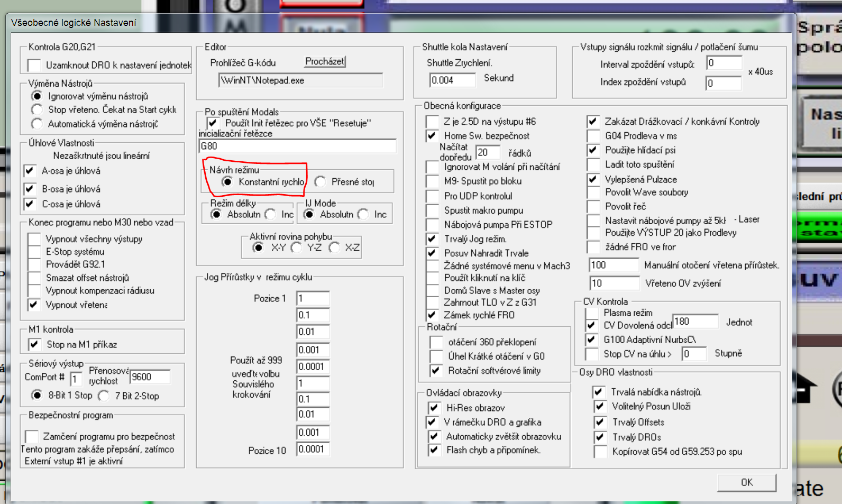Enable Uzamknout DRO k nastavení jednotek checkbox
Screen dimensions: 842x504
click(x=34, y=66)
